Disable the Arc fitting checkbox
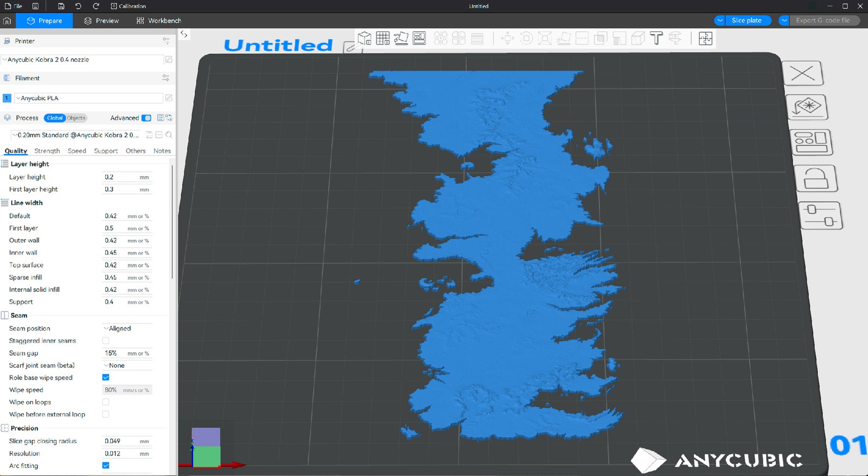The width and height of the screenshot is (868, 476). (106, 466)
